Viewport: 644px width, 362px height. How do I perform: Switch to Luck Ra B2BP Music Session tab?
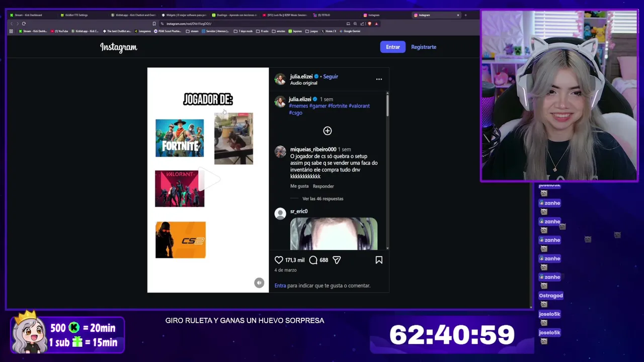click(285, 15)
